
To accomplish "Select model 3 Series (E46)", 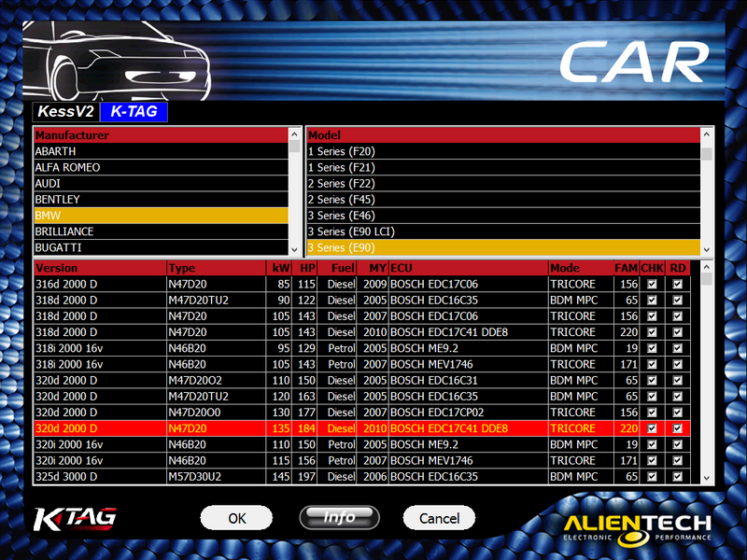I will (x=503, y=216).
